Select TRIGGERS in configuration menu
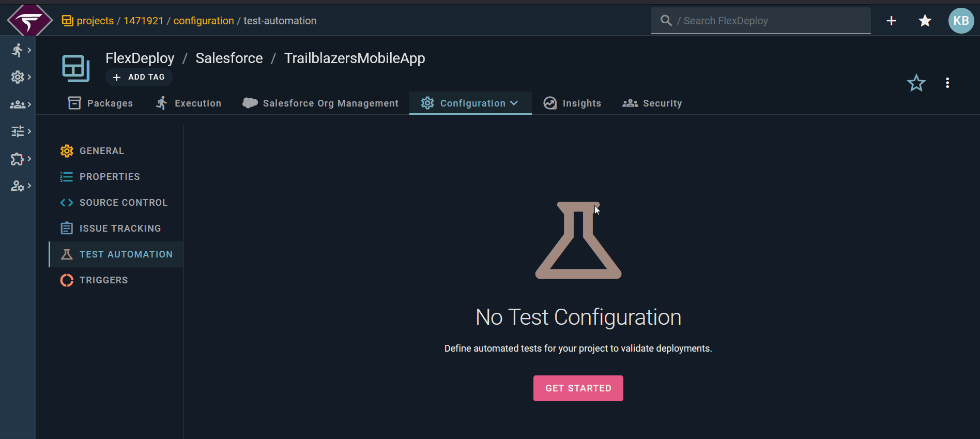The width and height of the screenshot is (980, 439). [116, 280]
